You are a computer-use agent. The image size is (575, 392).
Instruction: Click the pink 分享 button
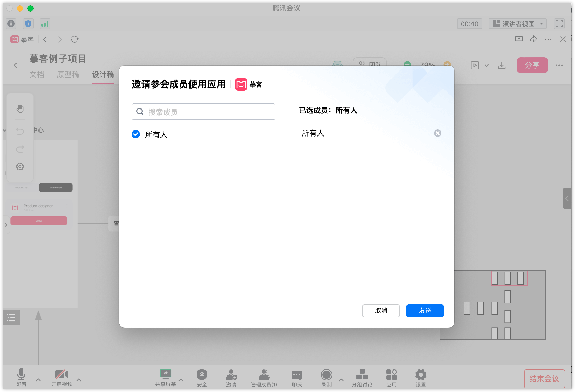(532, 65)
